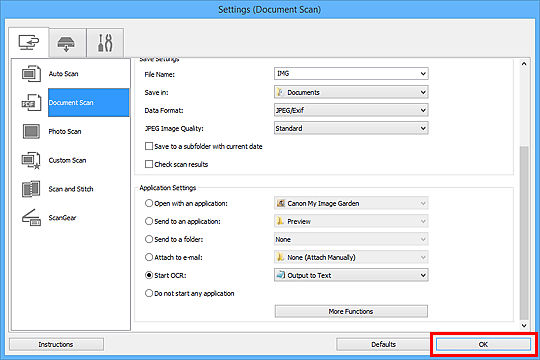Choose Photo Scan in the sidebar
The width and height of the screenshot is (540, 360).
coord(65,131)
